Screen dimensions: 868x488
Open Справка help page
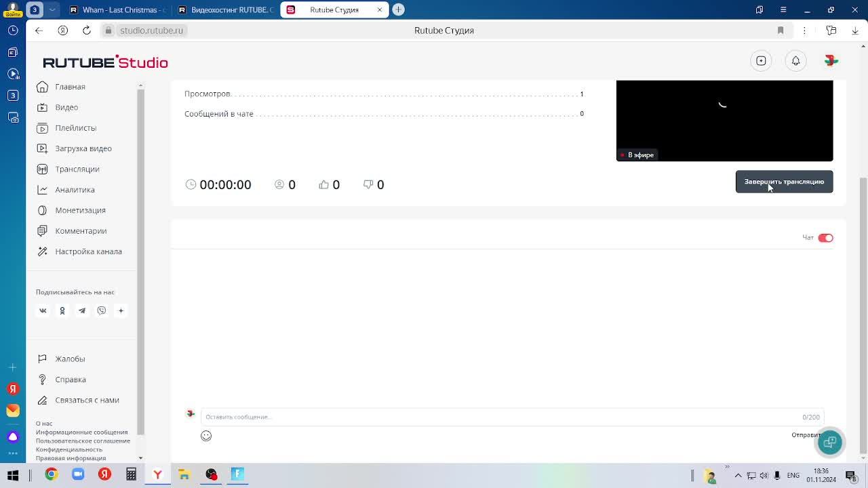coord(71,380)
